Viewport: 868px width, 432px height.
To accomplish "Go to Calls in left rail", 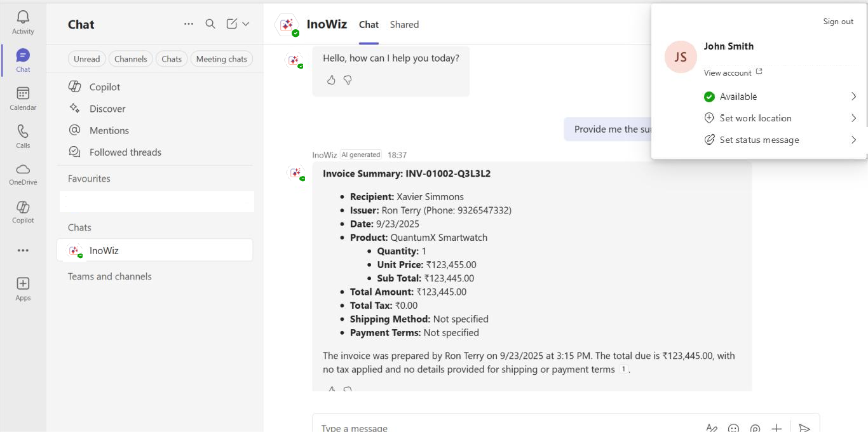I will tap(23, 136).
